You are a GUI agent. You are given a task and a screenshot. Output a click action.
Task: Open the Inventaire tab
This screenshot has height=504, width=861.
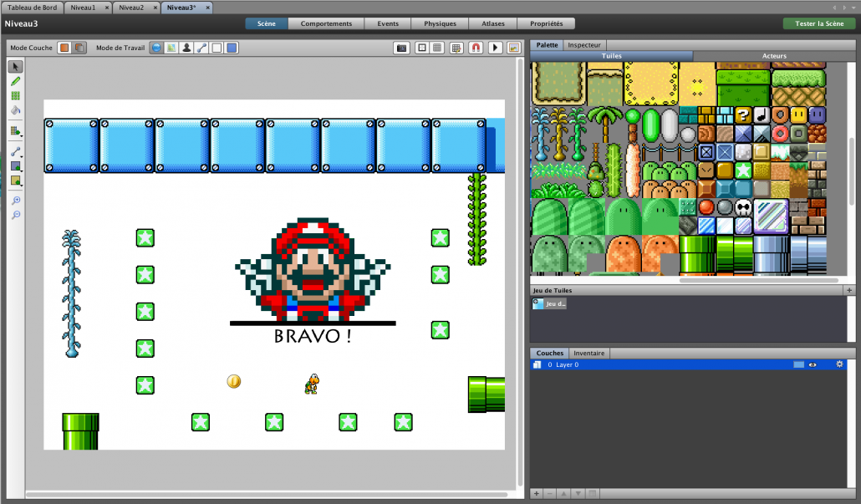(588, 353)
